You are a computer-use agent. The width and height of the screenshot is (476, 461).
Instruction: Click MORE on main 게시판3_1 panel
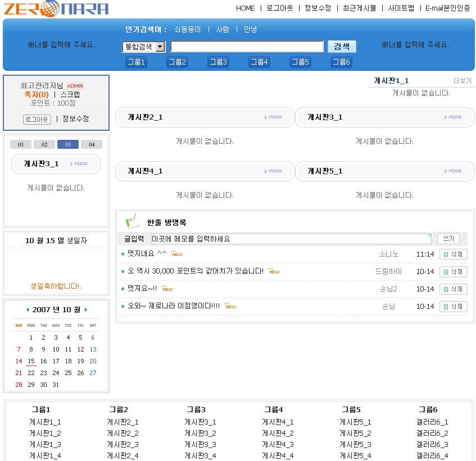pyautogui.click(x=453, y=117)
